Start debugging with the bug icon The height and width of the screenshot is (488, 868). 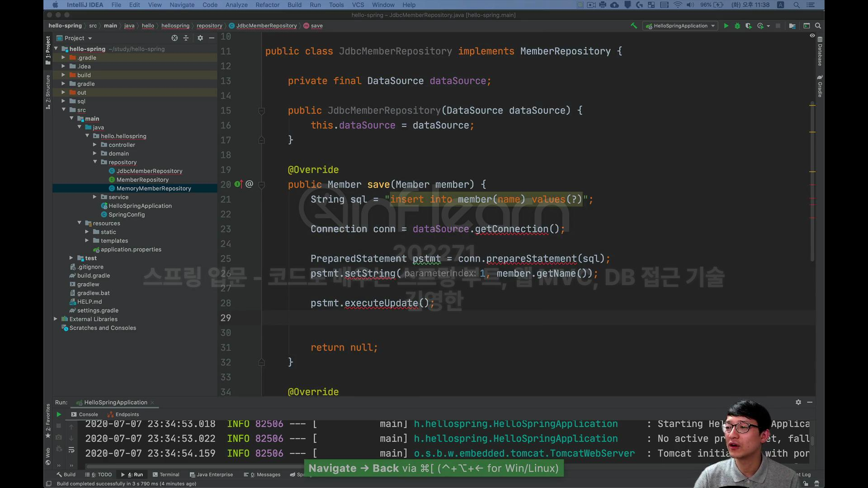tap(737, 26)
